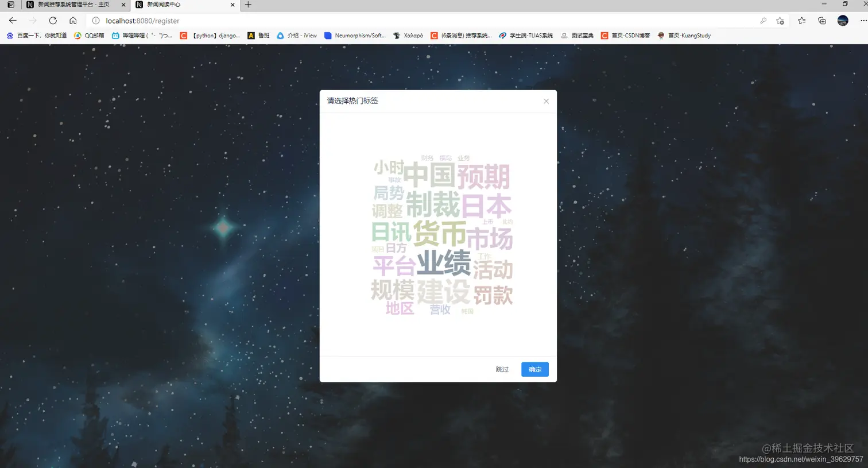Open the browser profile avatar

tap(843, 21)
